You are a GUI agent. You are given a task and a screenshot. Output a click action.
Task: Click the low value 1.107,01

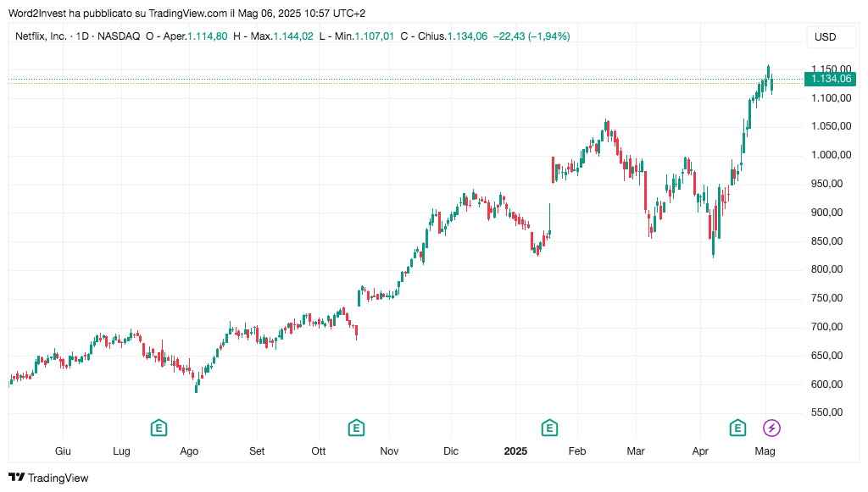pyautogui.click(x=374, y=36)
